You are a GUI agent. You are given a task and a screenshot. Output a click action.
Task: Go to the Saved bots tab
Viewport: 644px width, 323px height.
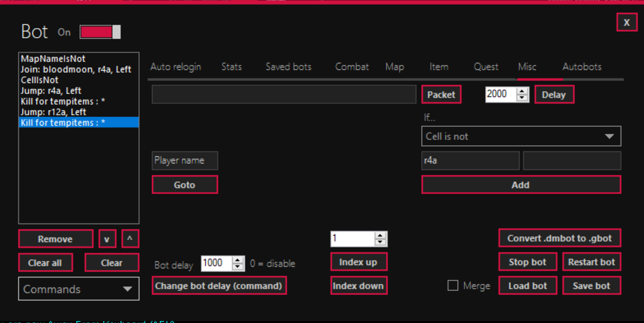288,67
